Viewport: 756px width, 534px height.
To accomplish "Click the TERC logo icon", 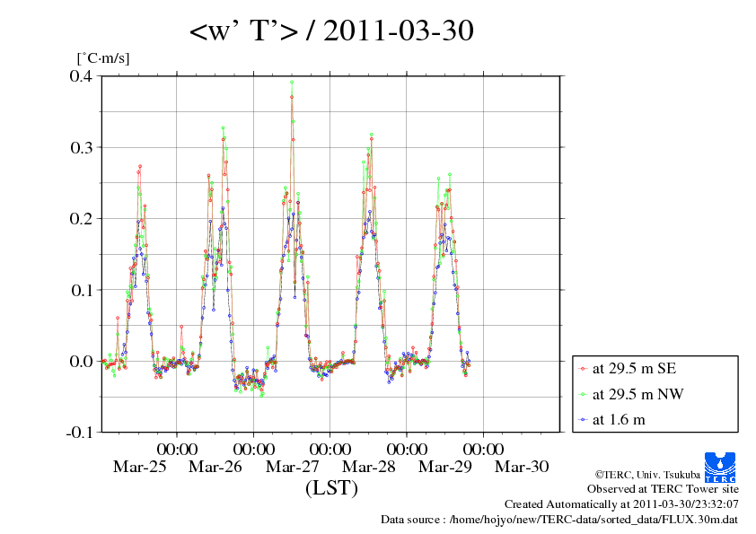I will tap(720, 467).
